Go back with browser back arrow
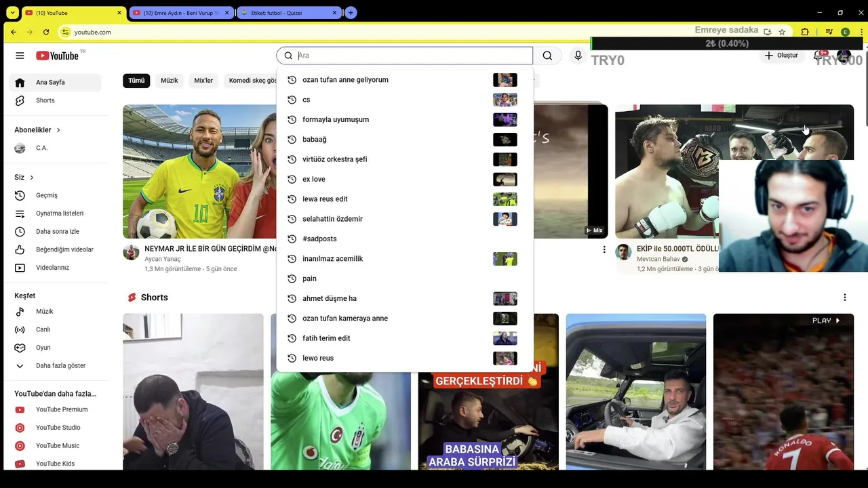This screenshot has width=868, height=488. (14, 32)
